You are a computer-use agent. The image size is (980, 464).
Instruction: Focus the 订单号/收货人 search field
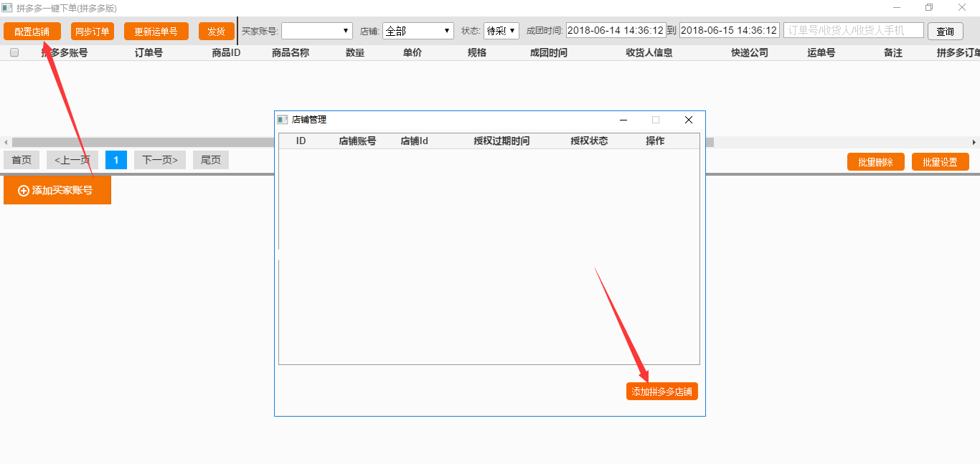[x=854, y=30]
